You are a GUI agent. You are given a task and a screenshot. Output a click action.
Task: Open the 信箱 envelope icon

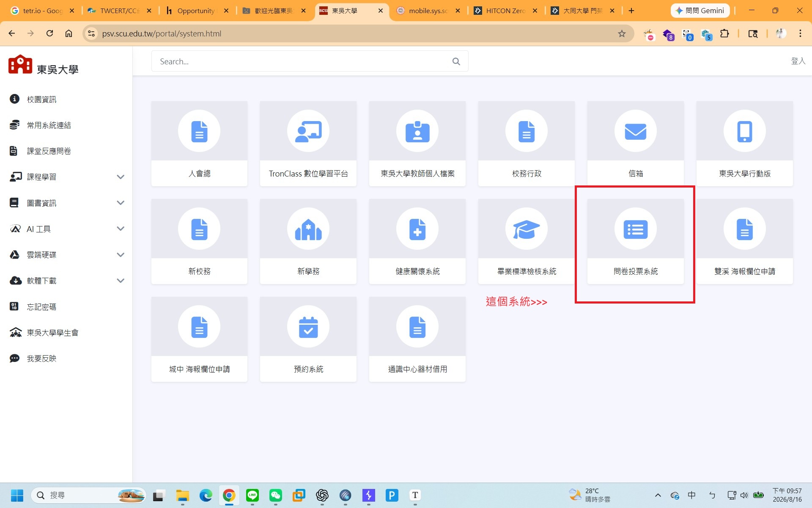636,131
